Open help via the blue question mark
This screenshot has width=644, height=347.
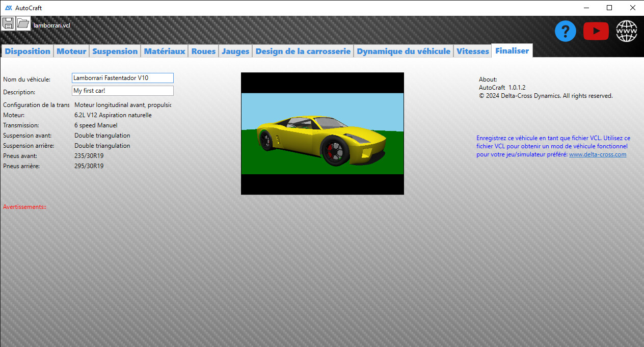point(565,32)
